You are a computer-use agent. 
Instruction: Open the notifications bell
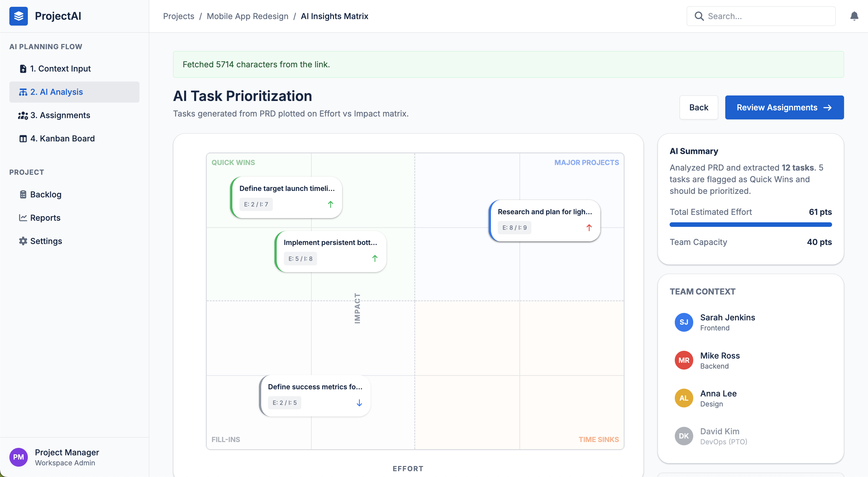[854, 16]
